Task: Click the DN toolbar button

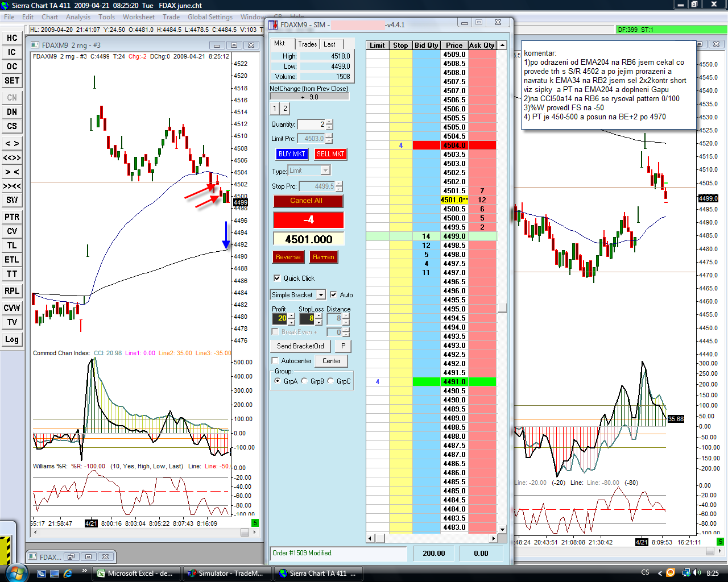Action: click(12, 112)
